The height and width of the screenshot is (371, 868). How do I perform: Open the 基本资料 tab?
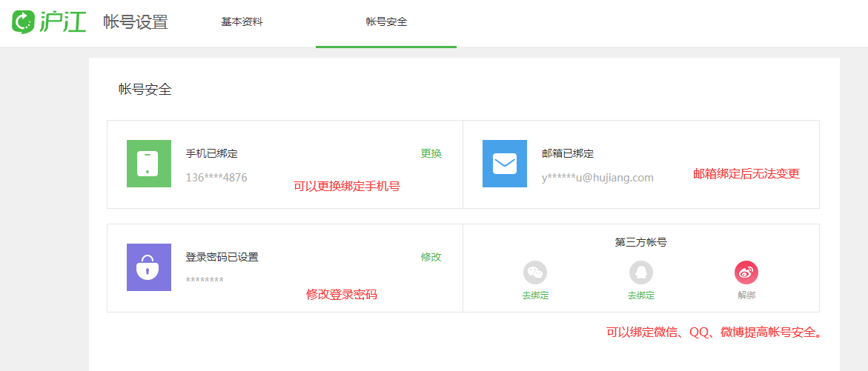242,22
